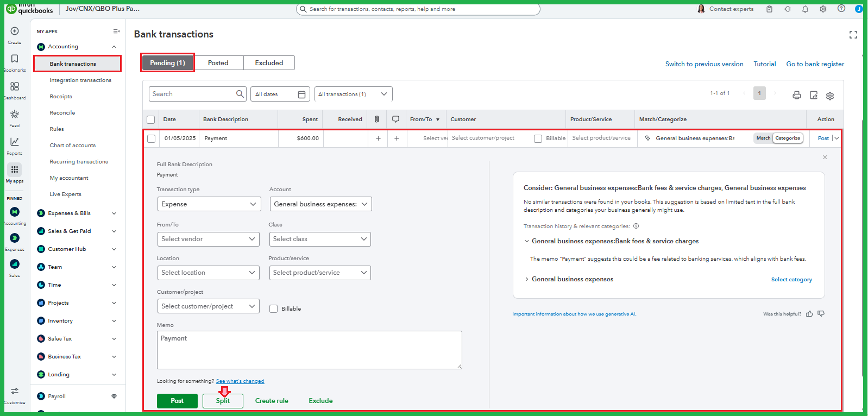
Task: Close the transaction detail panel
Action: point(825,157)
